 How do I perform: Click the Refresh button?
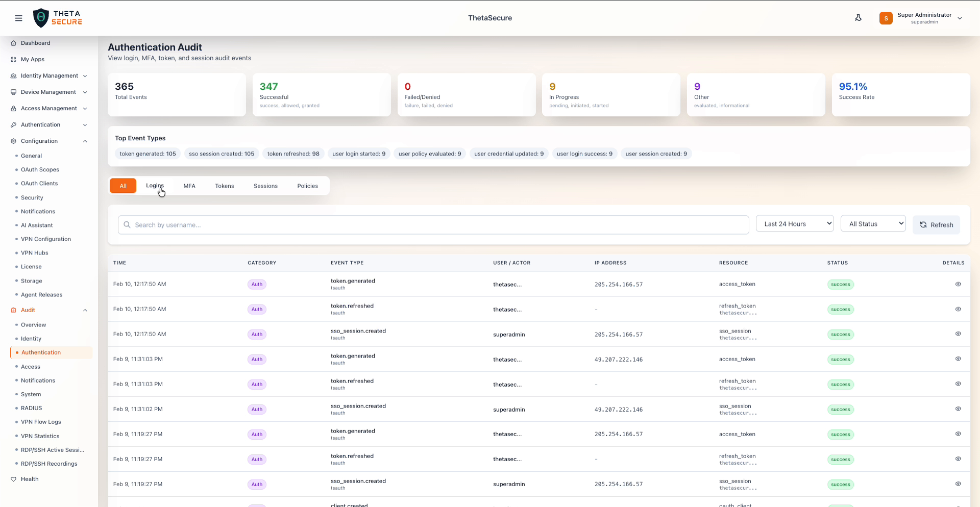coord(936,225)
